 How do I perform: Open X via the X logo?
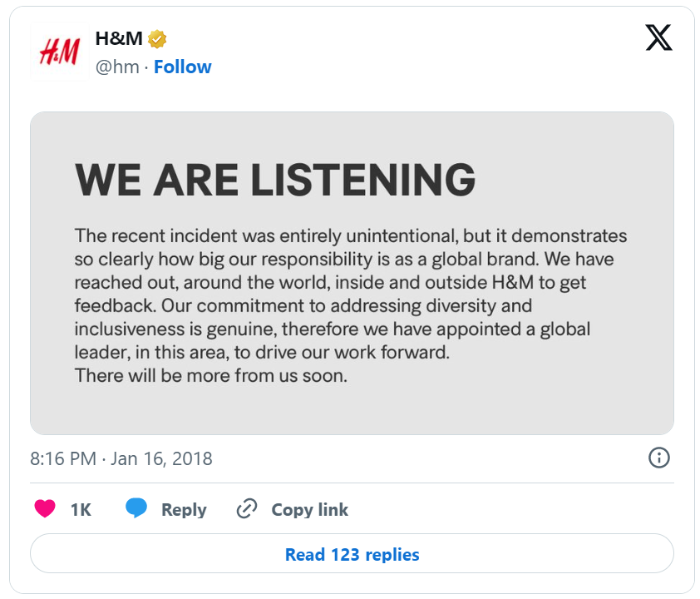click(x=658, y=37)
